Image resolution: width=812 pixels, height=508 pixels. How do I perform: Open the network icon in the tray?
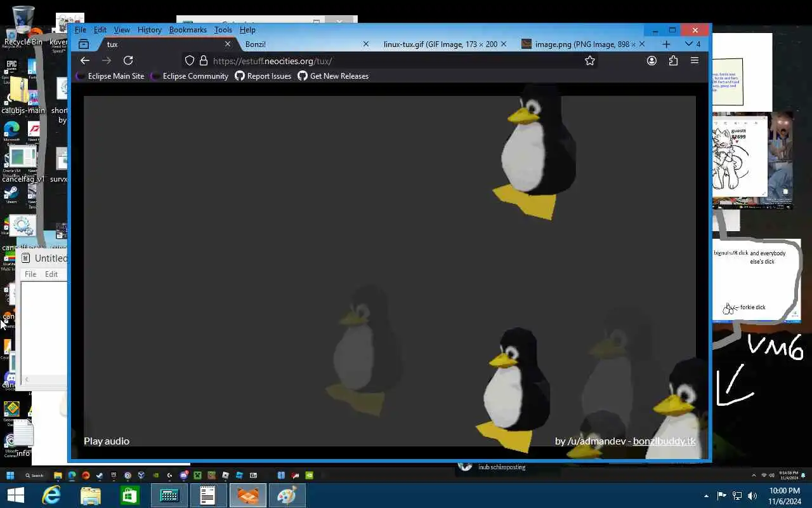[737, 496]
